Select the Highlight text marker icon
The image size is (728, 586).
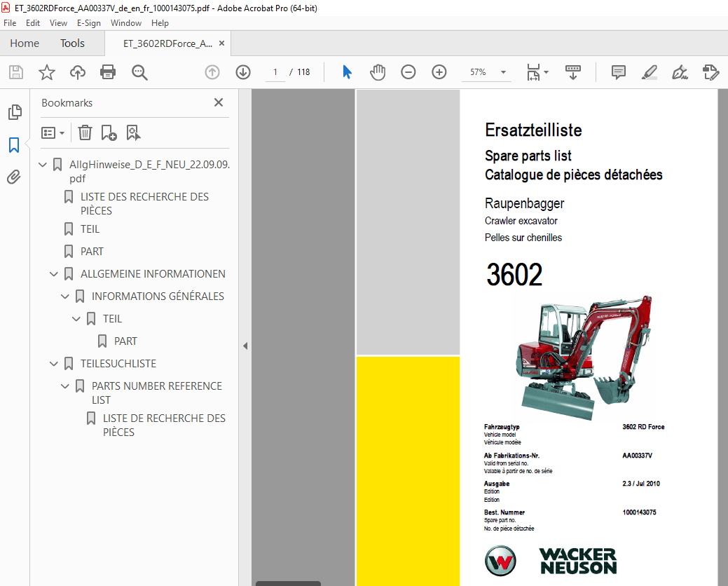coord(649,71)
